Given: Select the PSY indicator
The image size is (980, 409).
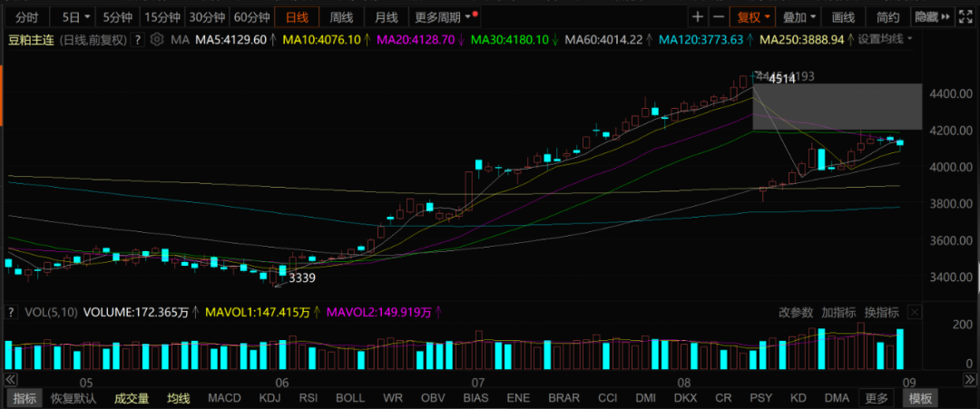Looking at the screenshot, I should point(760,398).
